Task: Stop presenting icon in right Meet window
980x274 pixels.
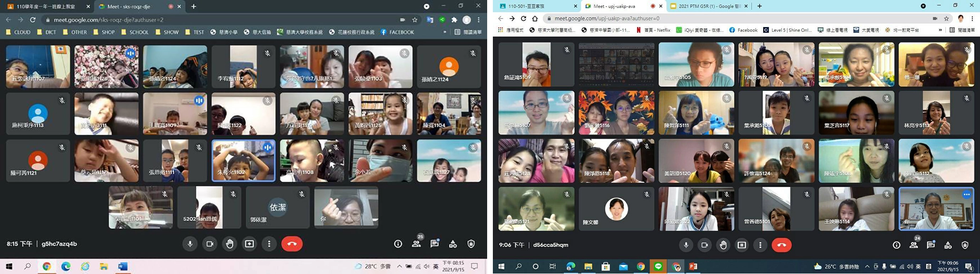Action: pos(742,245)
